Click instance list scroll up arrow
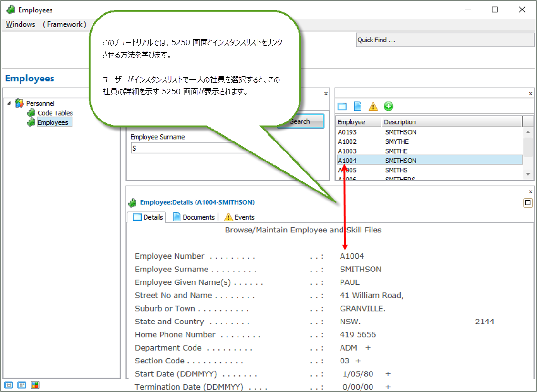Image resolution: width=537 pixels, height=392 pixels. 528,132
